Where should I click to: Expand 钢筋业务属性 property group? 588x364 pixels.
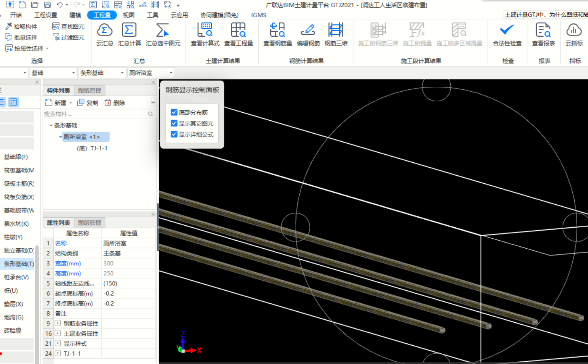(x=58, y=323)
